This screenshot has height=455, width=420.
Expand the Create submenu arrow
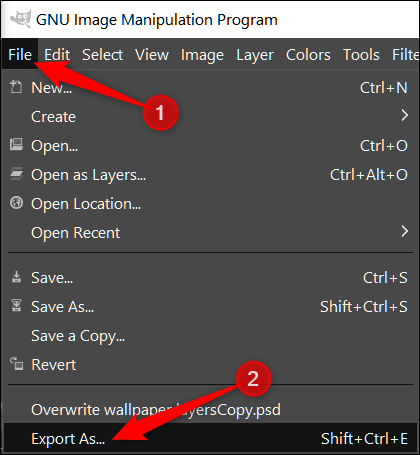[404, 115]
